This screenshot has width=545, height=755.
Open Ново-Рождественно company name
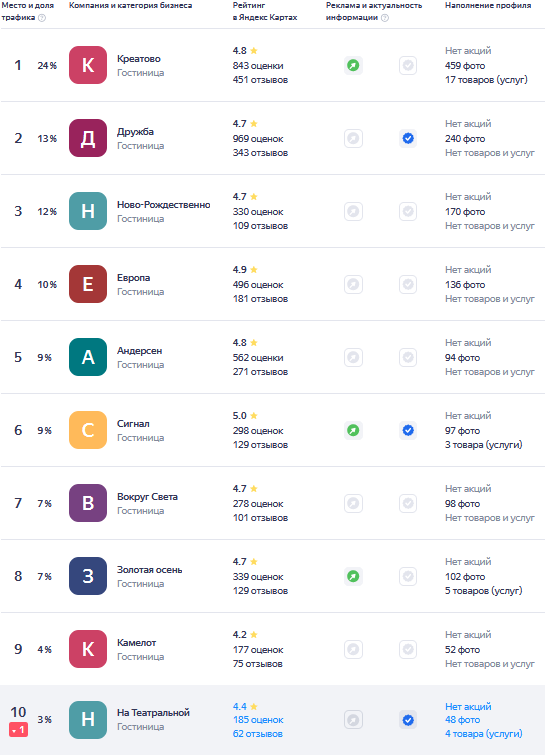pyautogui.click(x=164, y=205)
